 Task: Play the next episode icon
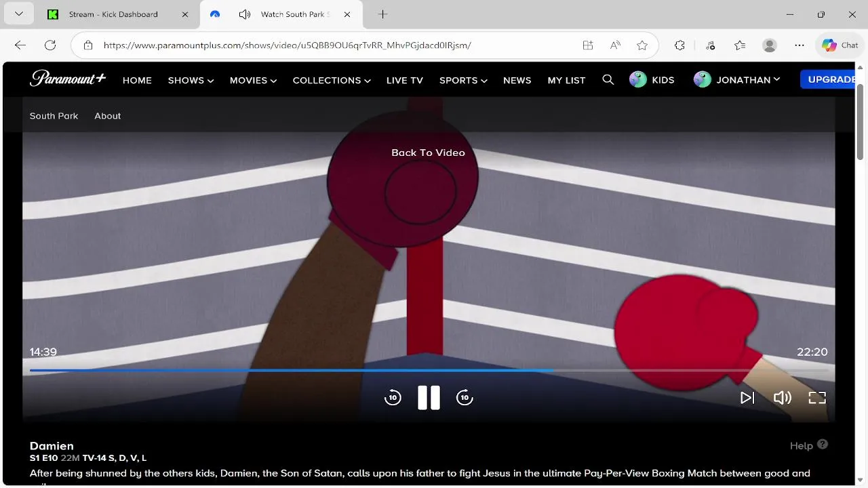(x=747, y=398)
